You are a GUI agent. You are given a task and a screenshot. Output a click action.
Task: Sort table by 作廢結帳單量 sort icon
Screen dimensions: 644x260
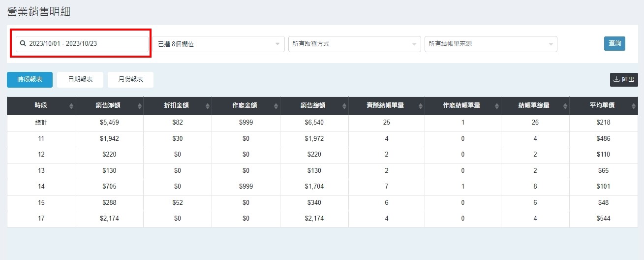pyautogui.click(x=497, y=106)
